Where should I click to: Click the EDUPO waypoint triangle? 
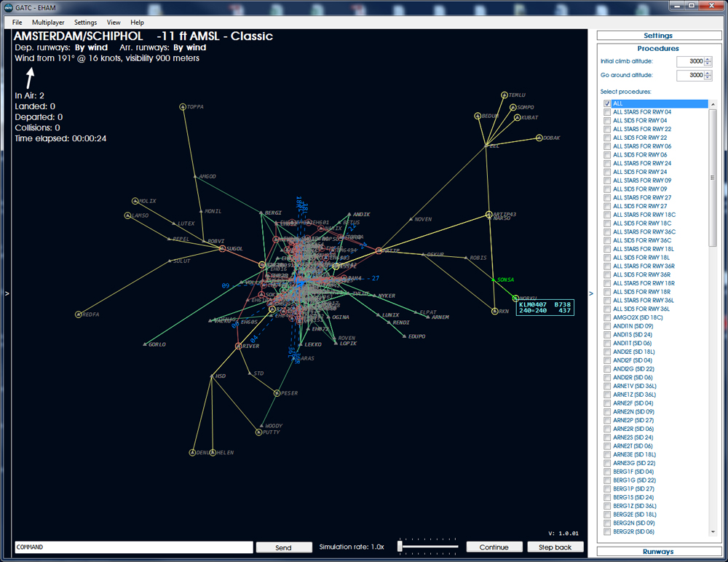[404, 336]
